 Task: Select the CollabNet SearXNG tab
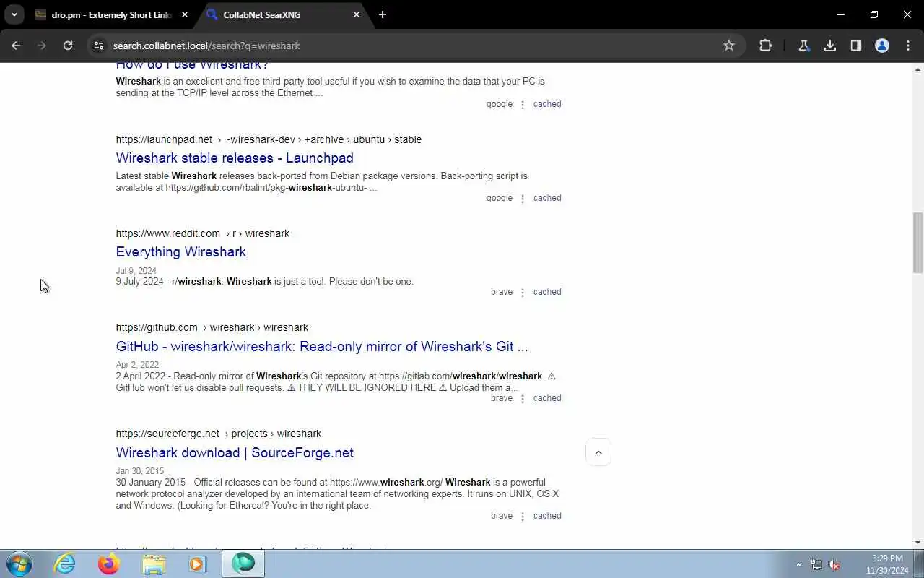tap(283, 14)
